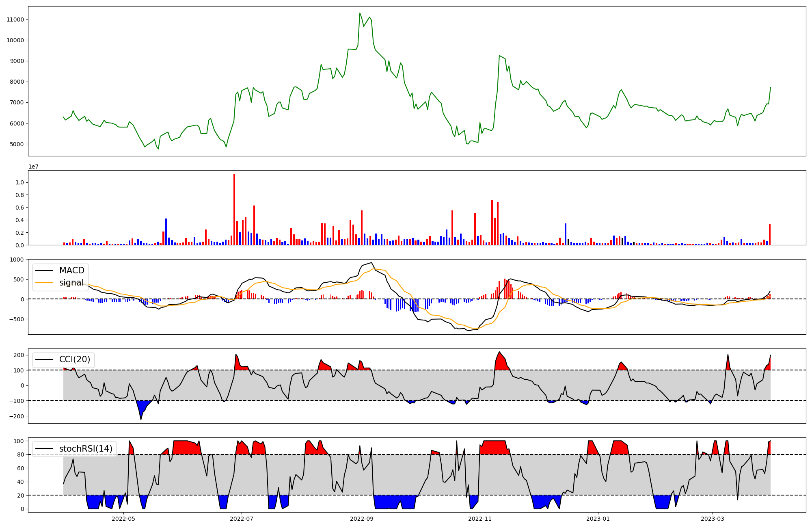Click the 5000 price axis tick label

click(17, 144)
